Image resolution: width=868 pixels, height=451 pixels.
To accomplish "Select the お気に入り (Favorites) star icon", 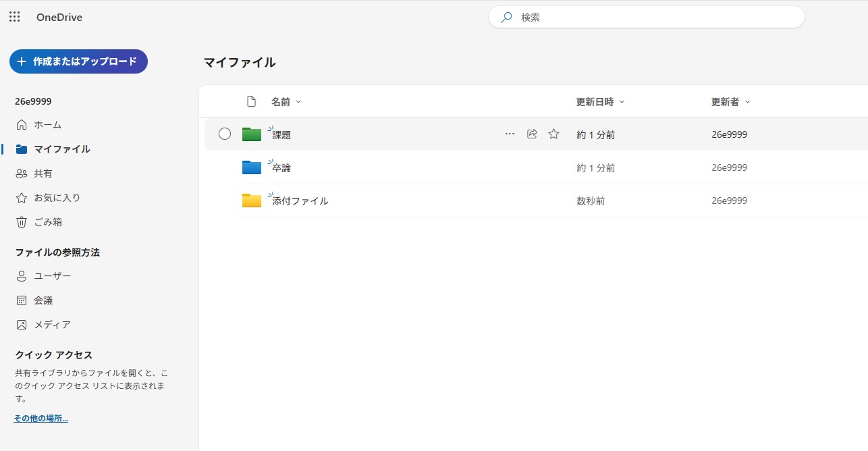I will pyautogui.click(x=22, y=197).
